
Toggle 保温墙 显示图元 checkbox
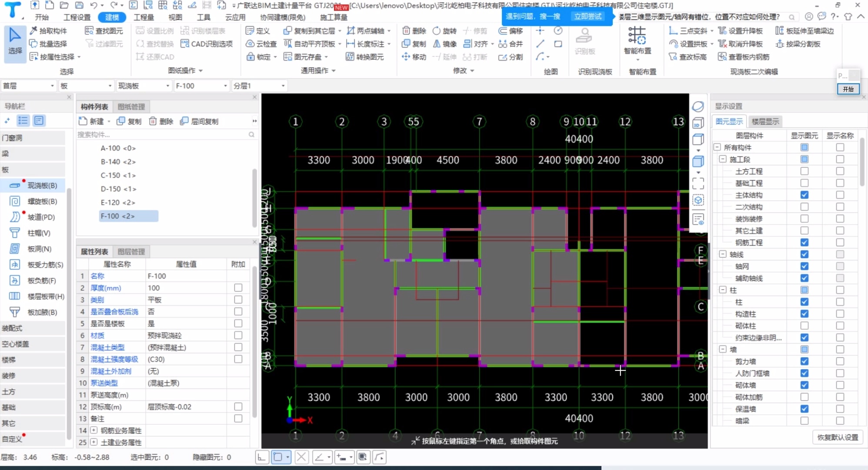pos(805,409)
